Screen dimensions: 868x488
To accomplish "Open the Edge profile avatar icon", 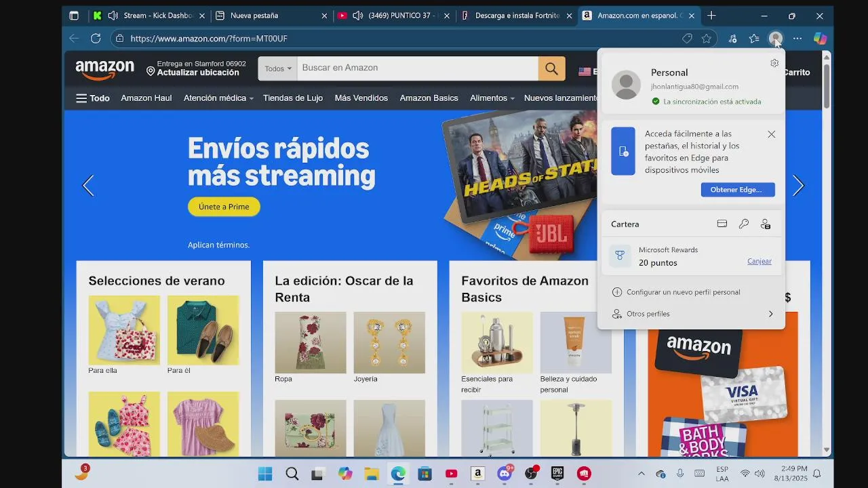I will point(775,39).
